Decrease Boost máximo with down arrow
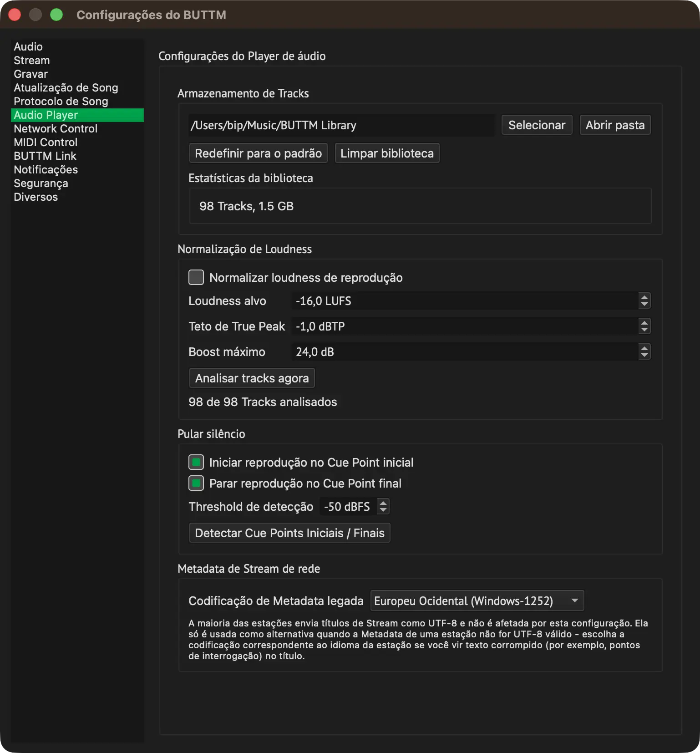This screenshot has height=753, width=700. pos(644,356)
